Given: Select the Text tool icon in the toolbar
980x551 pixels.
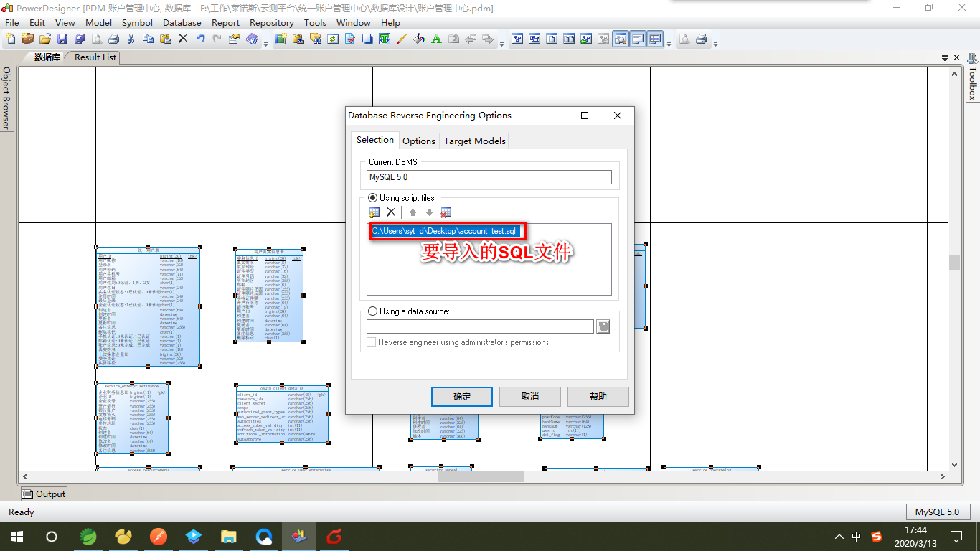Looking at the screenshot, I should pyautogui.click(x=384, y=39).
